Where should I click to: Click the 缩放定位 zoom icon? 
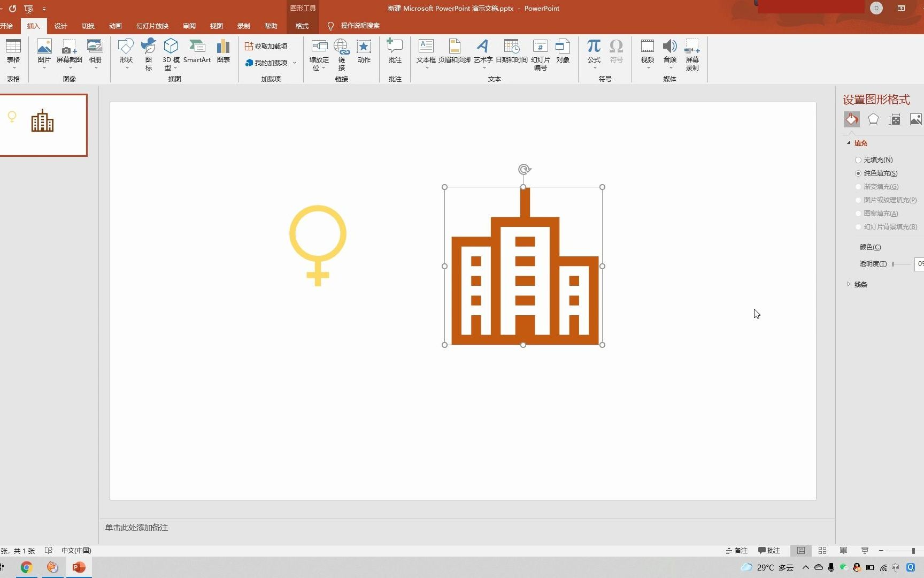pos(319,47)
